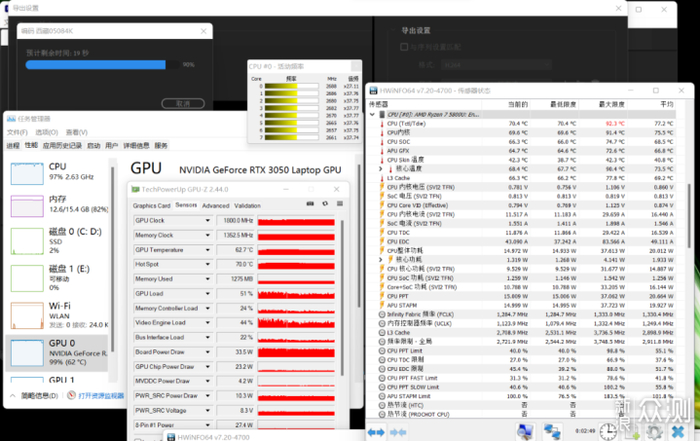Viewport: 700px width, 441px height.
Task: Open 格式 dropdown in export settings
Action: point(497,65)
